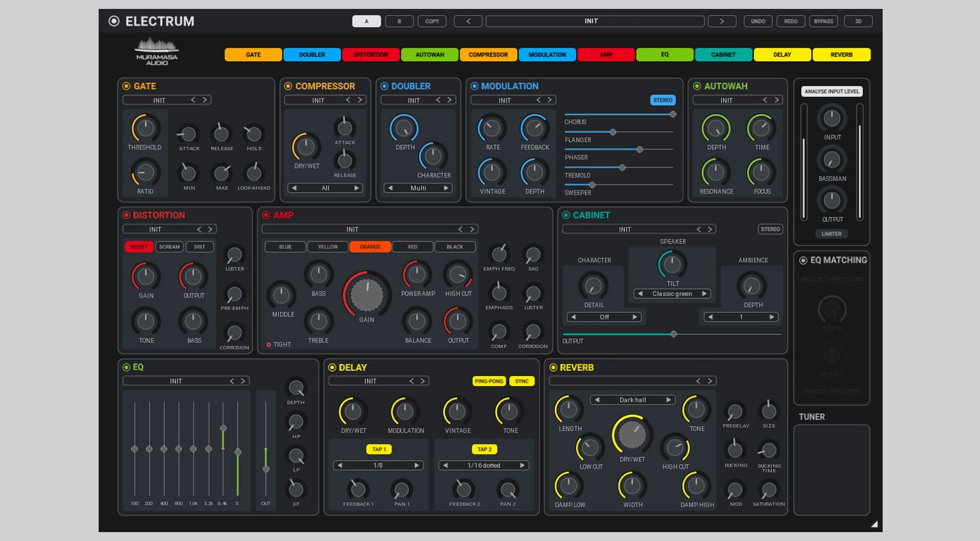Open the Dark hall reverb preset selector
980x541 pixels.
click(x=633, y=399)
